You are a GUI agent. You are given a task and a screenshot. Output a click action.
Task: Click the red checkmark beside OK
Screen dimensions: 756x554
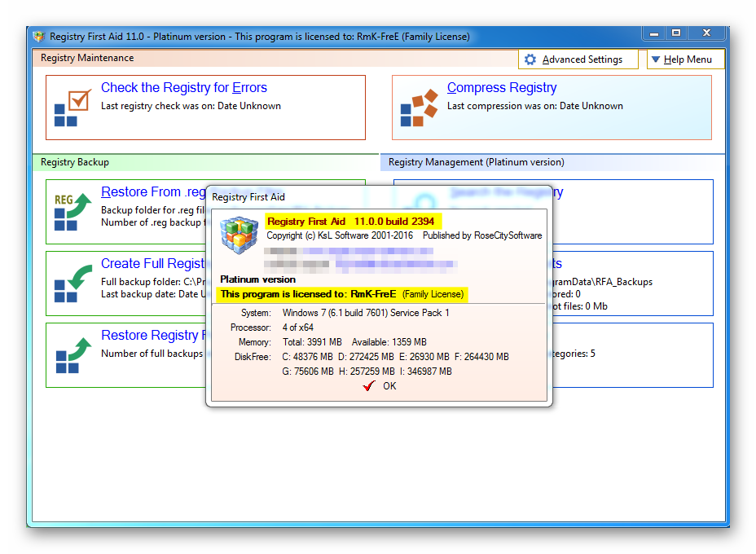[369, 385]
